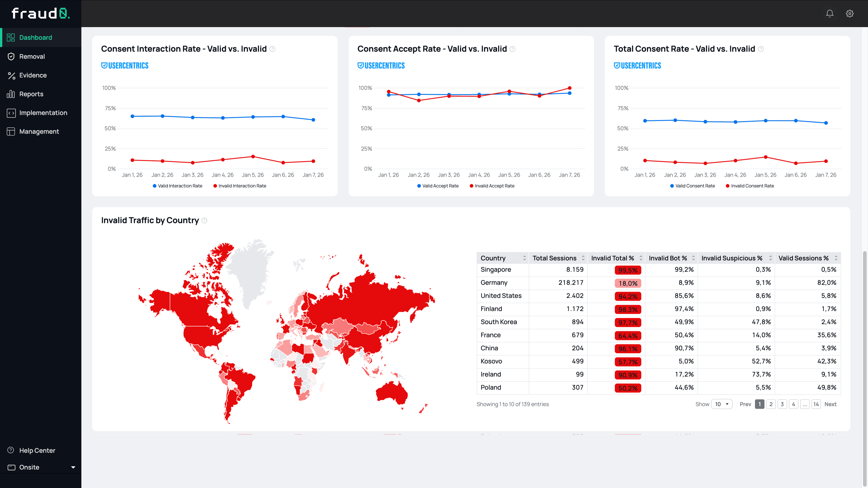Navigate to the Evidence section

coord(33,75)
